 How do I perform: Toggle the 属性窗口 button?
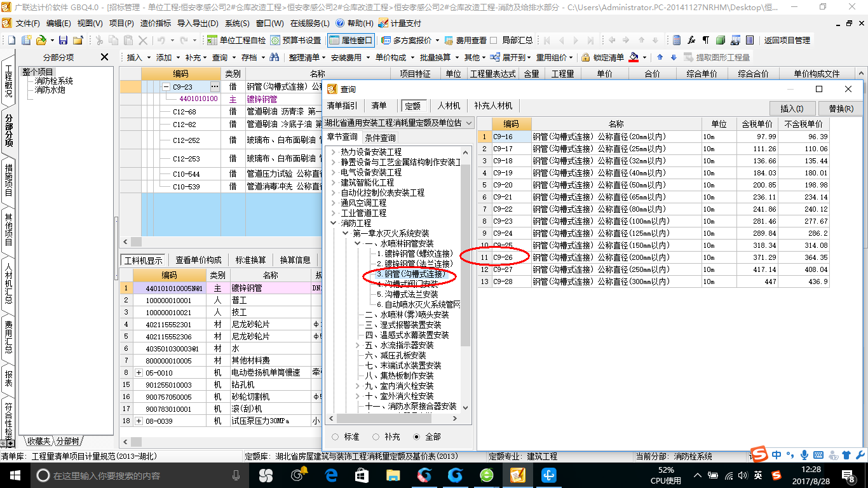[351, 40]
